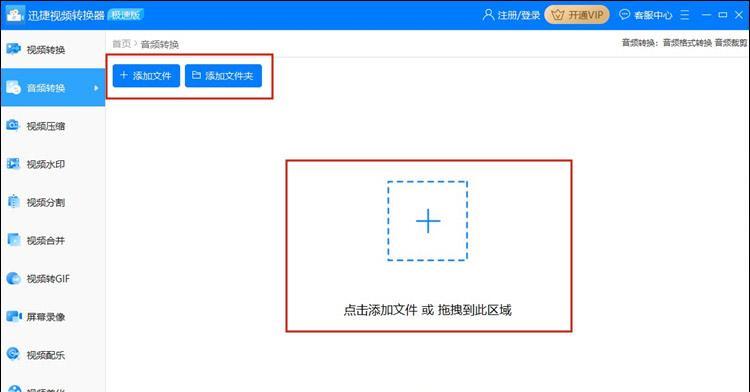Open the hamburger menu in title bar
Viewport: 750px width, 392px height.
684,15
